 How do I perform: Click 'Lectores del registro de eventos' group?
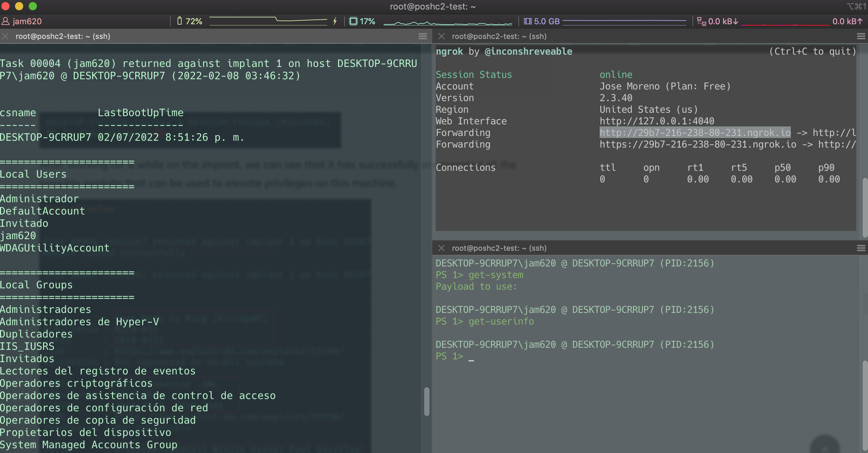click(x=98, y=371)
